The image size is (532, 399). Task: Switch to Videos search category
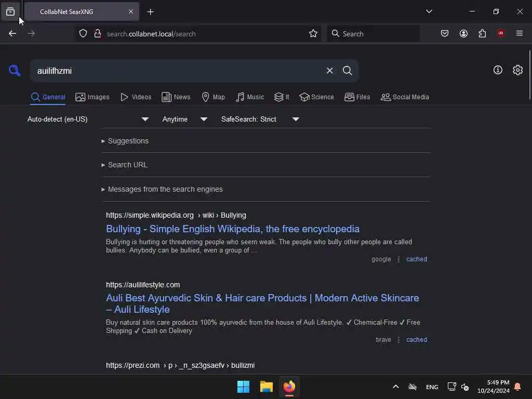136,97
